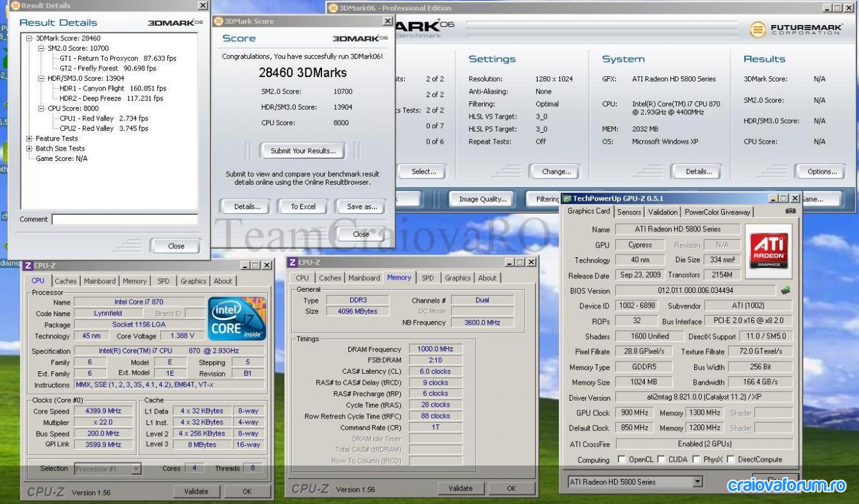The height and width of the screenshot is (504, 859).
Task: Click the title icon of the CPU-Z Memory window
Action: coord(293,262)
